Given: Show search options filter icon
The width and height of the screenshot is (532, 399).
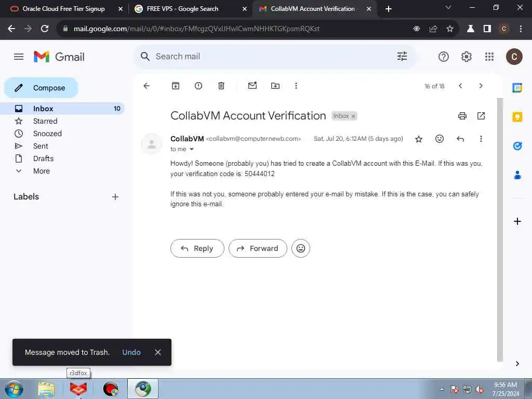Looking at the screenshot, I should click(x=402, y=56).
